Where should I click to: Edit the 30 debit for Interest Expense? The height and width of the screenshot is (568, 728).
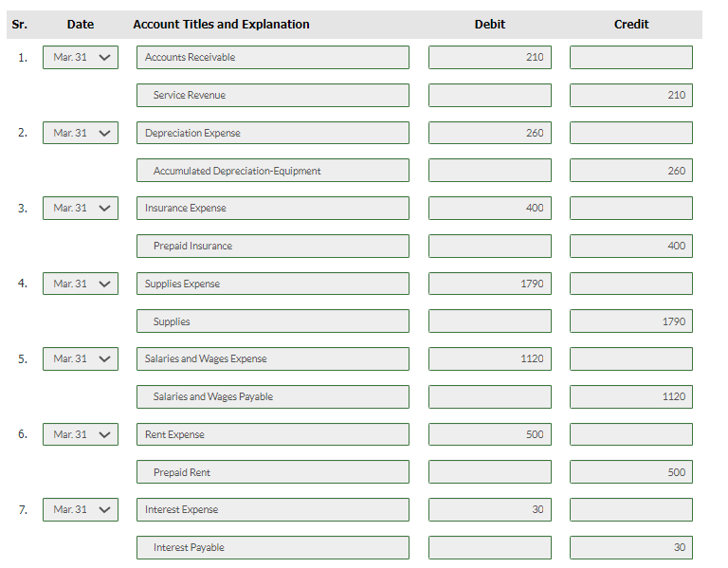[490, 509]
